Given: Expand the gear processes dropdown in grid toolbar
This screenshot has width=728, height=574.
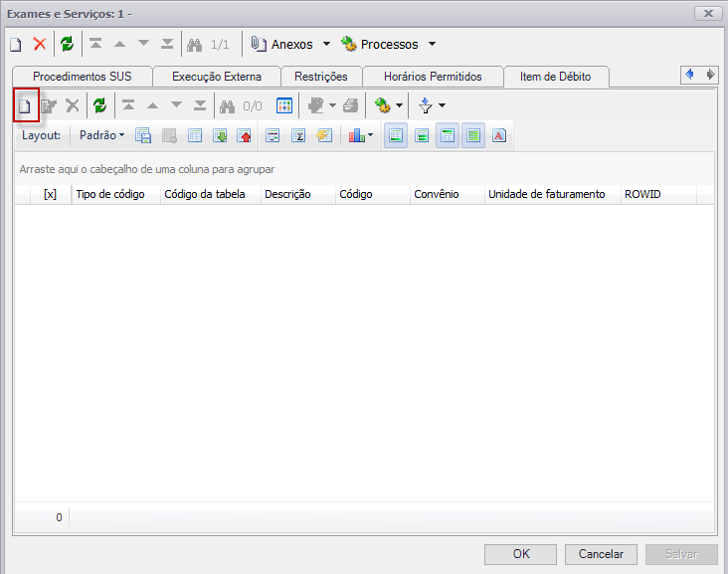Looking at the screenshot, I should point(399,105).
